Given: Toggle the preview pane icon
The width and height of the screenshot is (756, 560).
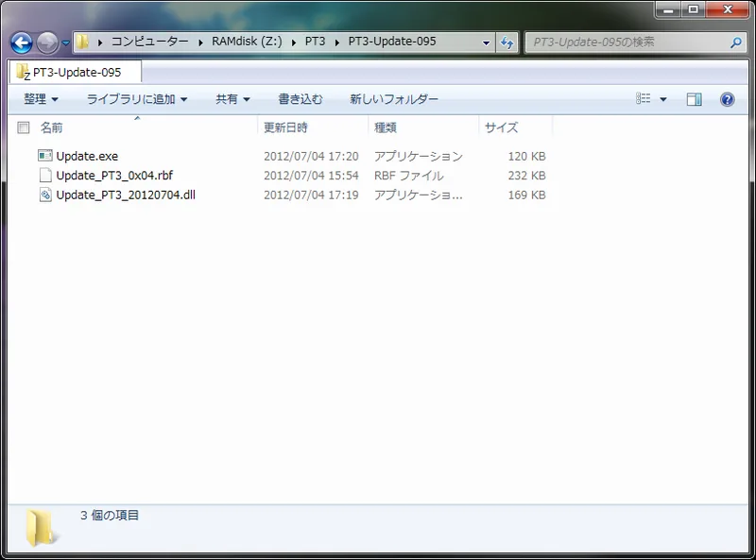Looking at the screenshot, I should [x=695, y=99].
